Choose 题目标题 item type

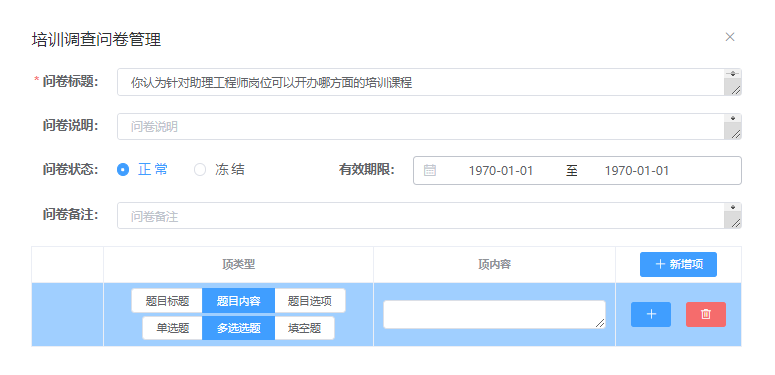point(167,301)
